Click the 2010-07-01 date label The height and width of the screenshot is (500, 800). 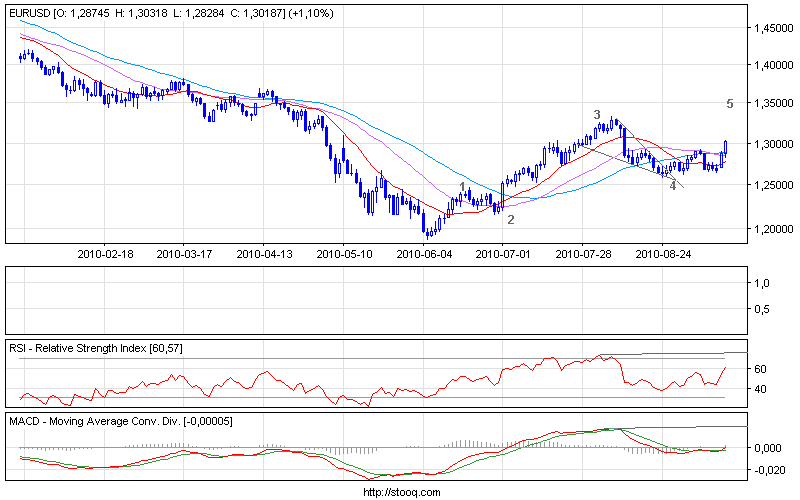tap(503, 254)
